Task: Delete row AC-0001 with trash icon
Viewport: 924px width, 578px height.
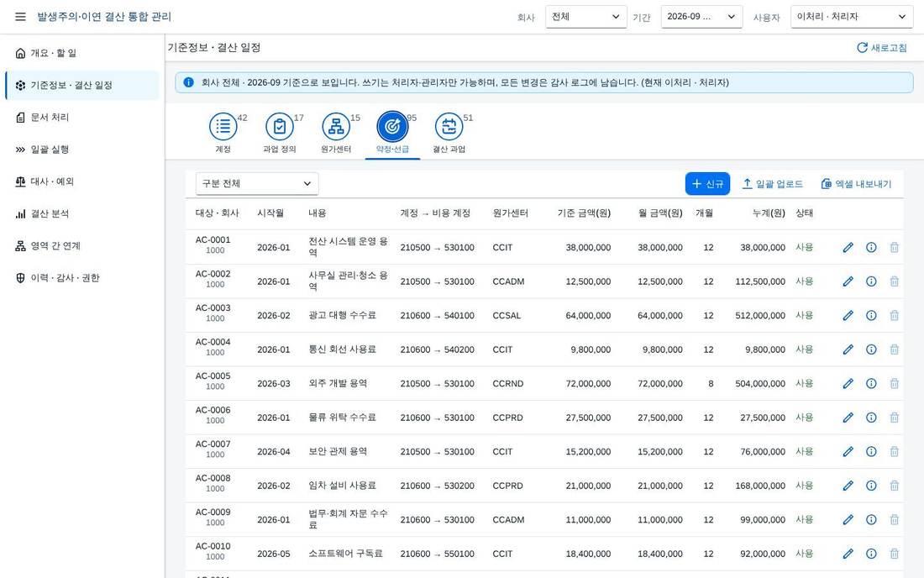Action: pos(894,248)
